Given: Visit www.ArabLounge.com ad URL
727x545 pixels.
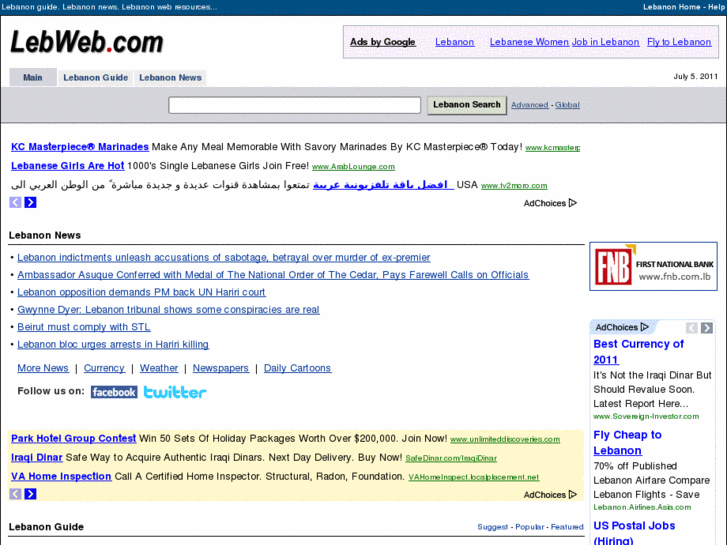Looking at the screenshot, I should 353,167.
